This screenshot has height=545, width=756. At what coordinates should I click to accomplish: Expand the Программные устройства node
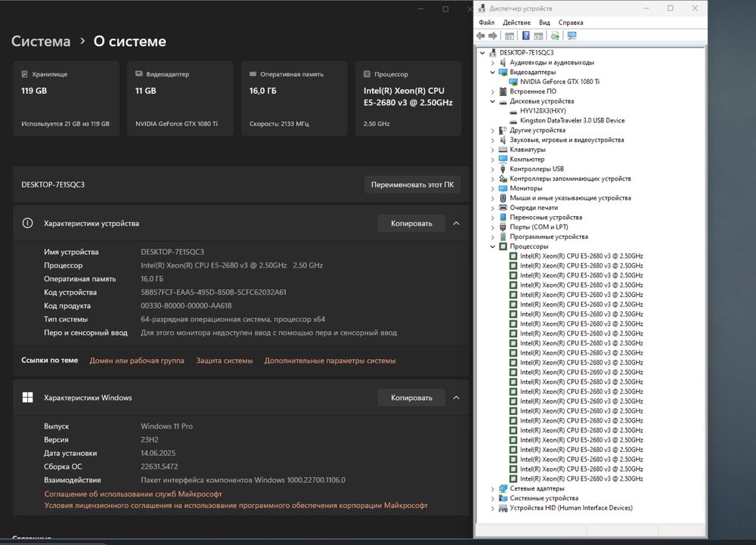click(493, 237)
